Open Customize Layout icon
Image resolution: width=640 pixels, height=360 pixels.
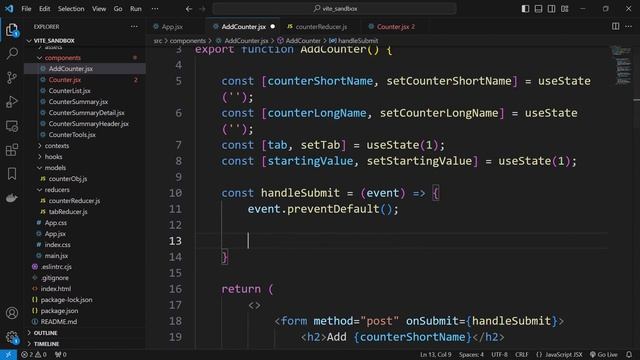(x=564, y=9)
